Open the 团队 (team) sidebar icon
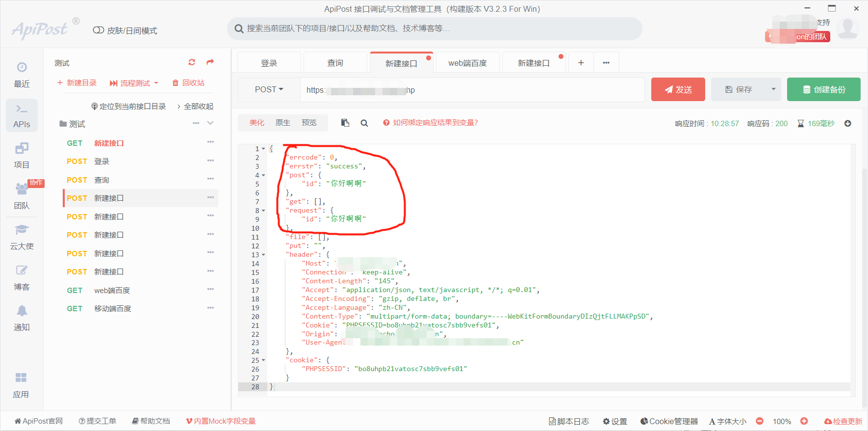868x431 pixels. 22,196
